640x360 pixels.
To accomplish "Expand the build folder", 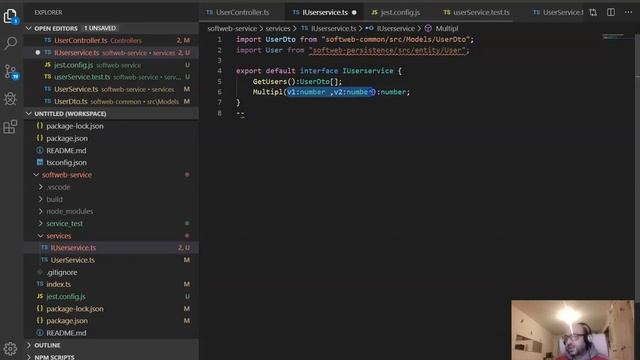I will point(40,199).
